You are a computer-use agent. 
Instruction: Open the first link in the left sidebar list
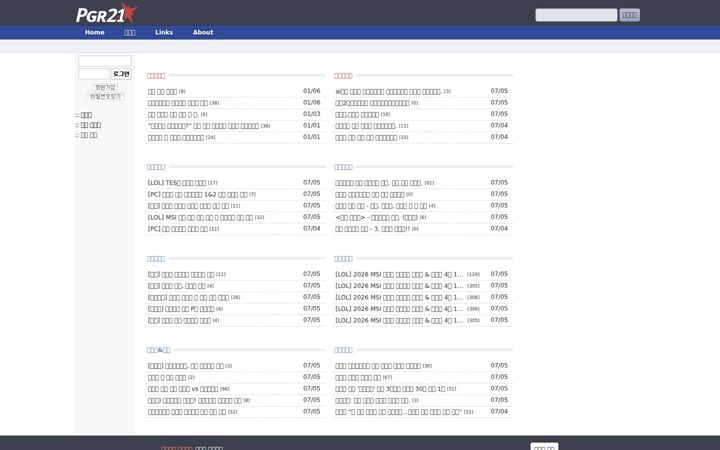point(86,115)
